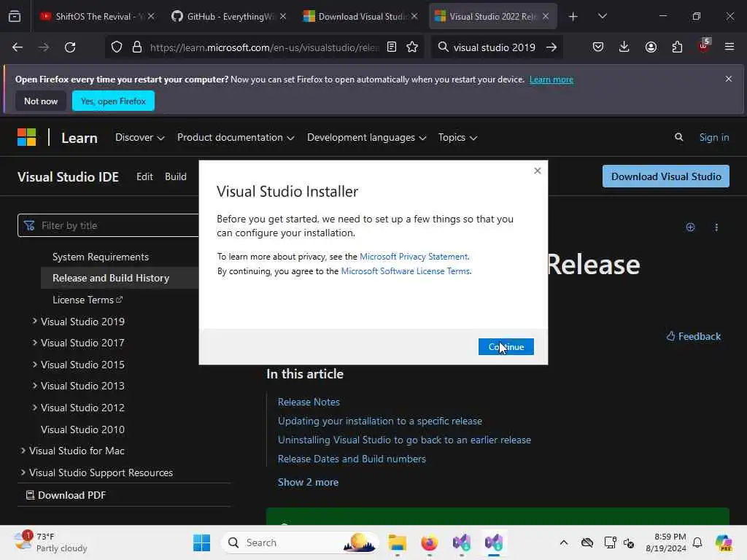The image size is (747, 560).
Task: Open the Microsoft Privacy Statement link
Action: 414,256
